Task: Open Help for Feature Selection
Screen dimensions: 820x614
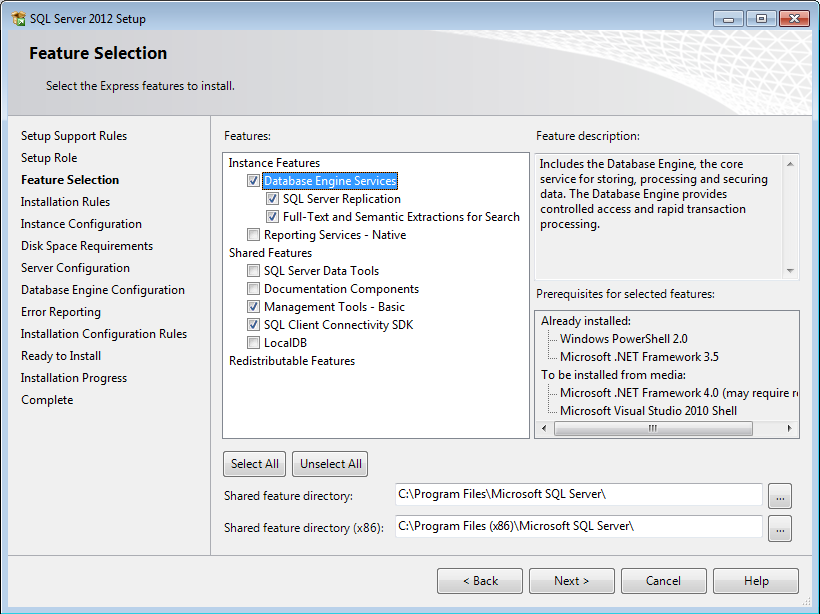Action: pyautogui.click(x=756, y=581)
